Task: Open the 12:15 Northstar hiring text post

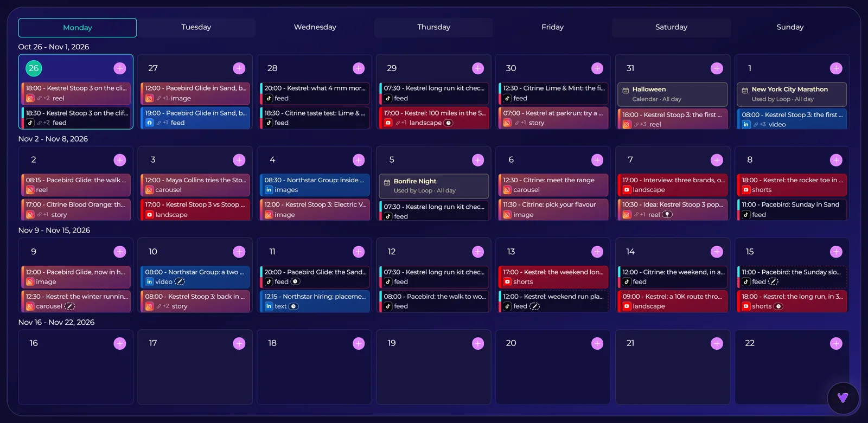Action: 315,302
